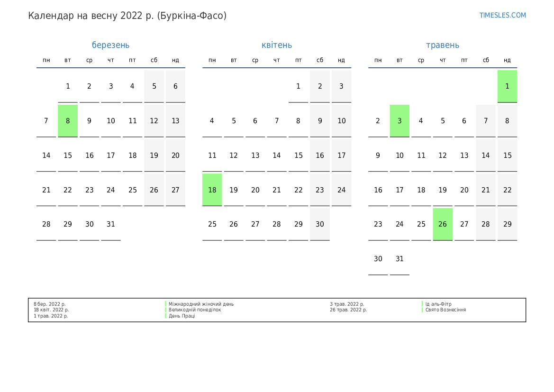Screen dimensions: 554x392
Task: Click the Свято Вознесіння legend entry
Action: (445, 310)
